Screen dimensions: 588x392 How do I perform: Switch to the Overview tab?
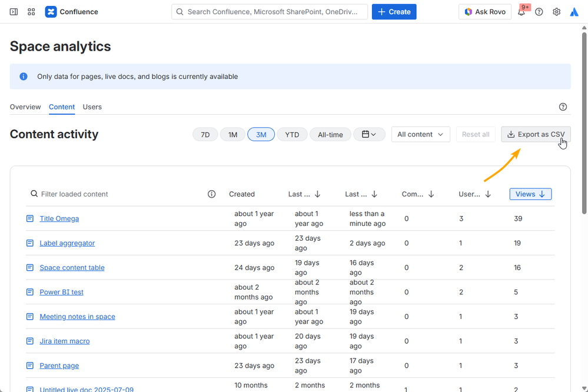click(x=25, y=107)
